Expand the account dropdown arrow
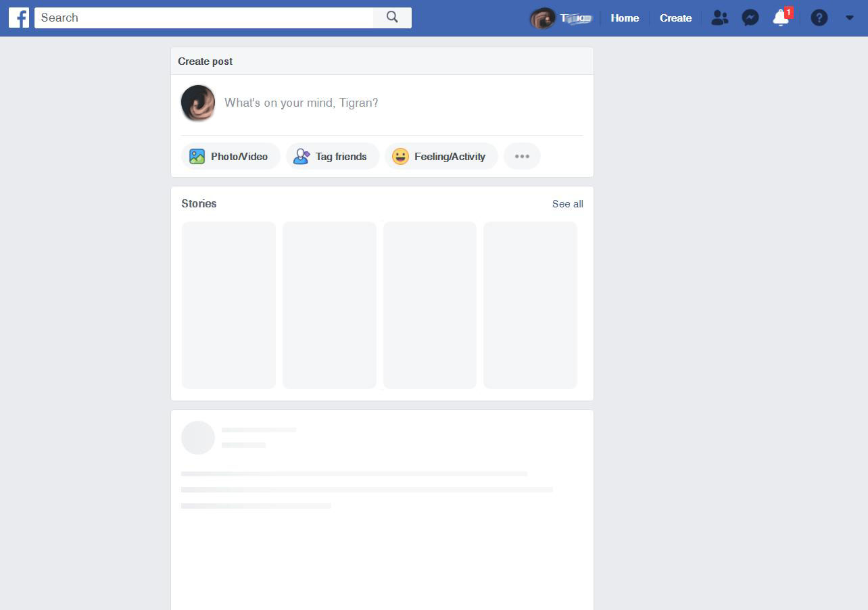Viewport: 868px width, 610px height. coord(850,18)
